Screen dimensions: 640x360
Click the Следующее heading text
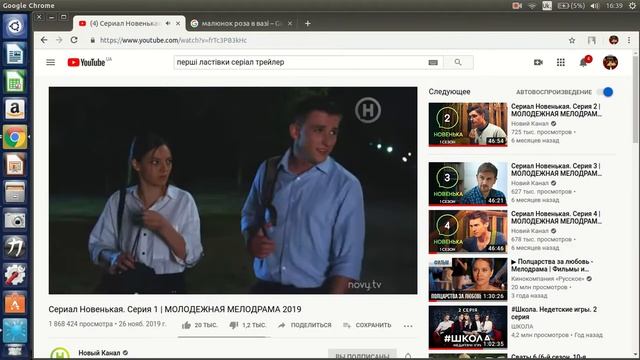coord(449,92)
